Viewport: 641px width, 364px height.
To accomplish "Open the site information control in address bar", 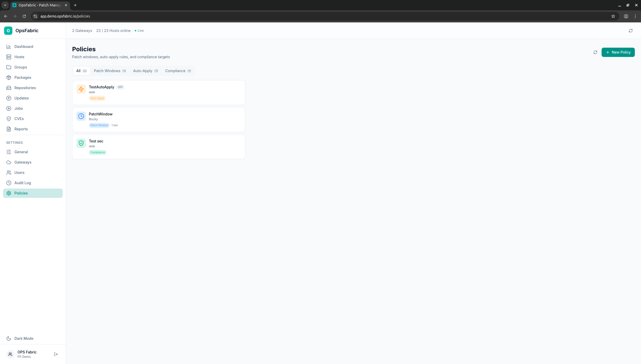I will (35, 16).
